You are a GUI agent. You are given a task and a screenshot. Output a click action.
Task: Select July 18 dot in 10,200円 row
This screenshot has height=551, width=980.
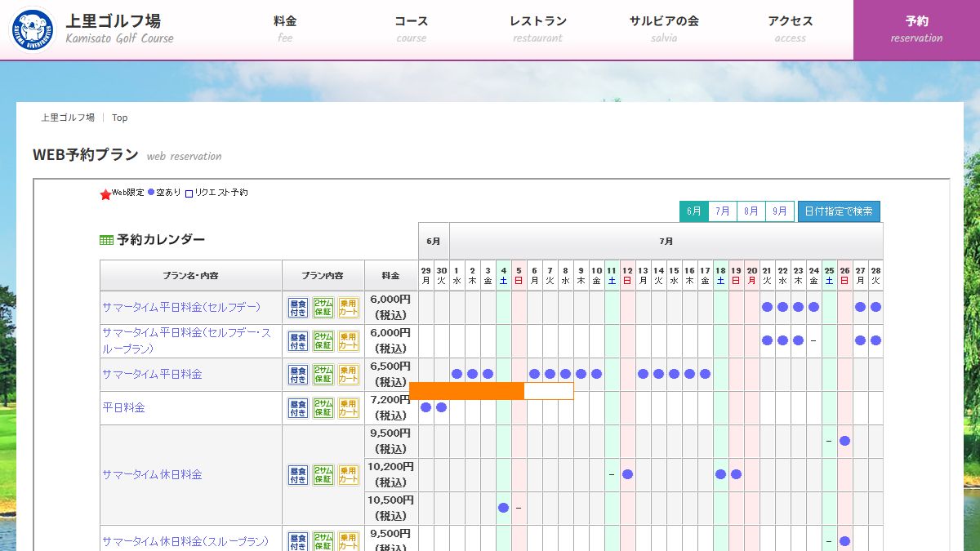(x=720, y=474)
